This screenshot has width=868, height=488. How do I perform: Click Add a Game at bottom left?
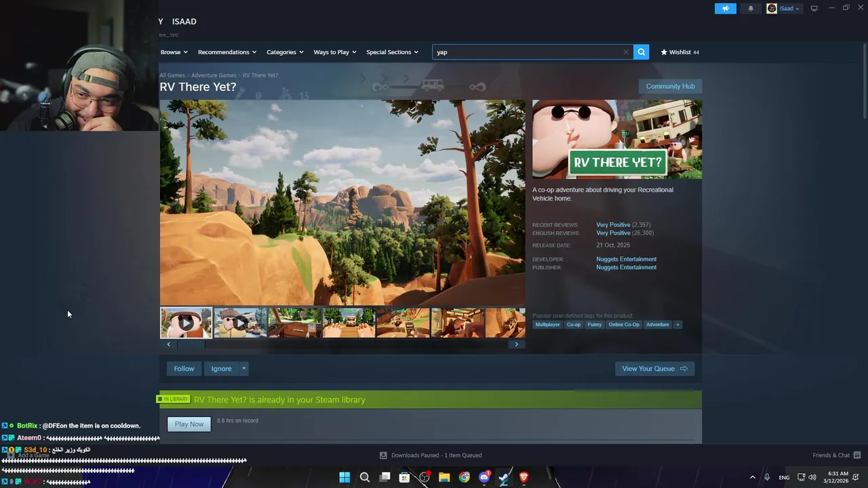[x=28, y=455]
